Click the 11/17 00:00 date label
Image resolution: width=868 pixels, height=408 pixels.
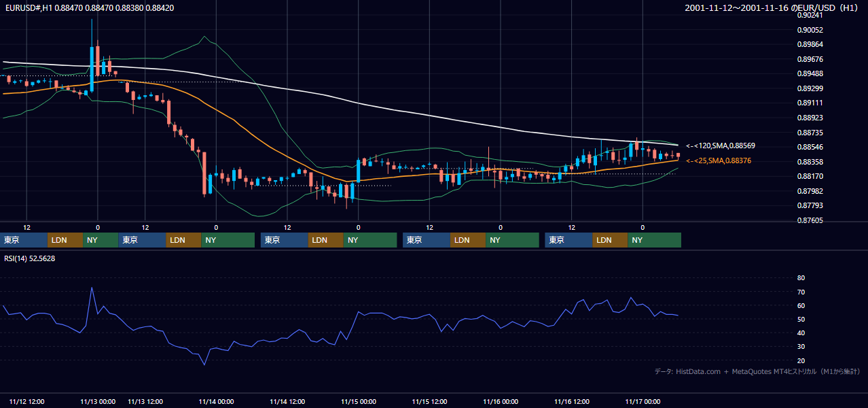pyautogui.click(x=643, y=401)
